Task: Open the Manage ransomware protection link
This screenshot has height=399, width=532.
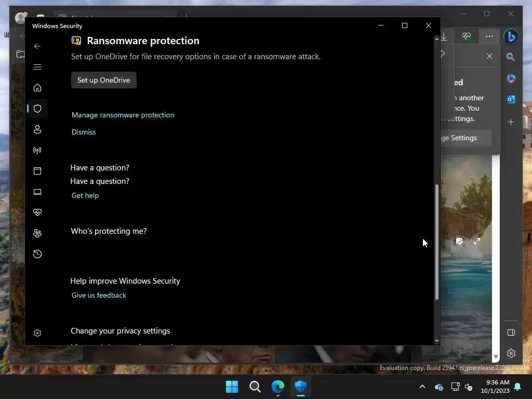Action: click(123, 115)
